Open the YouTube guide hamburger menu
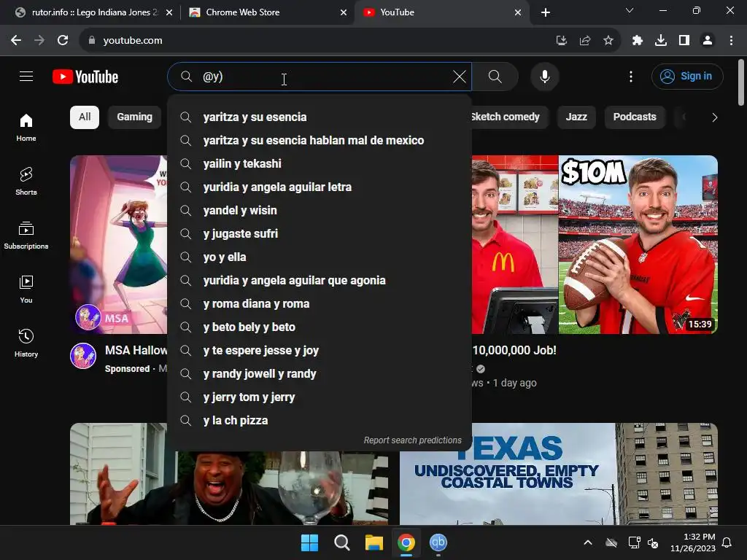This screenshot has width=747, height=560. (x=26, y=76)
